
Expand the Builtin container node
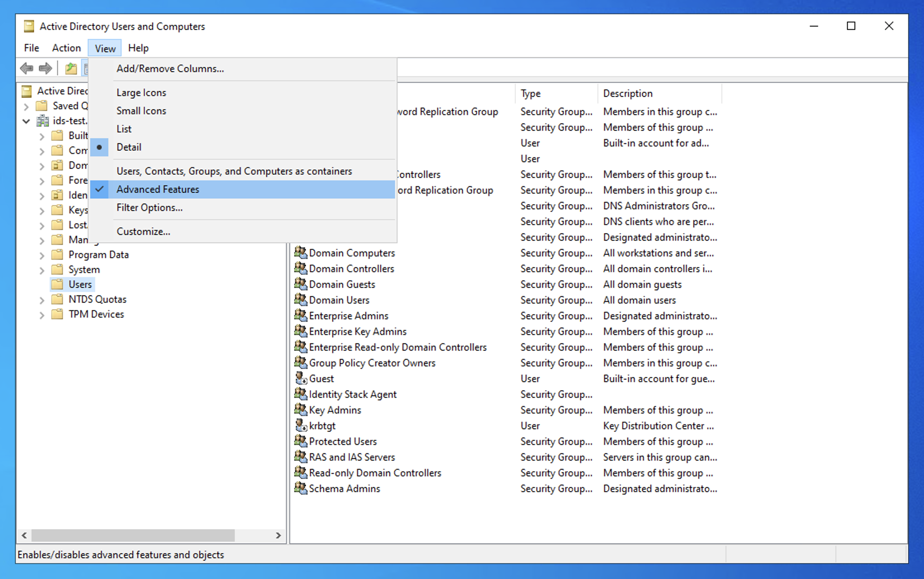click(42, 136)
